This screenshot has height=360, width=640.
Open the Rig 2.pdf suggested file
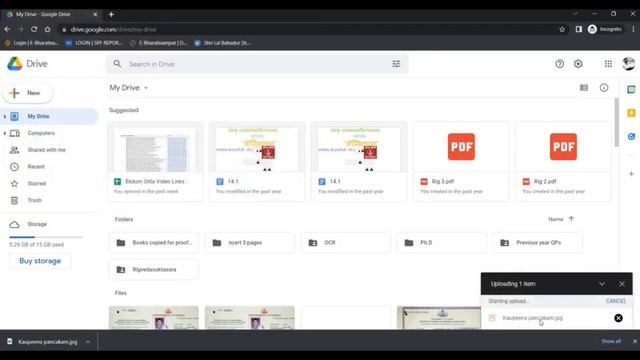[563, 162]
